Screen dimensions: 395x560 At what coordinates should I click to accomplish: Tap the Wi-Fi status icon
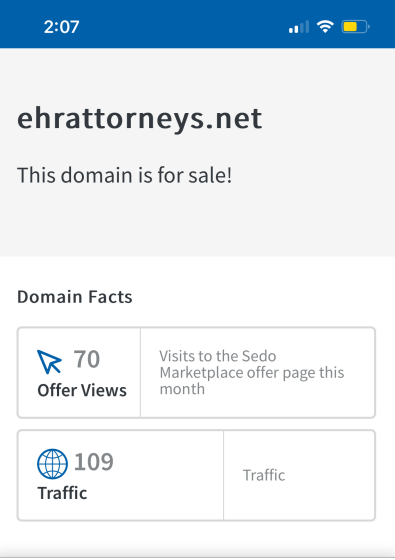[x=325, y=27]
